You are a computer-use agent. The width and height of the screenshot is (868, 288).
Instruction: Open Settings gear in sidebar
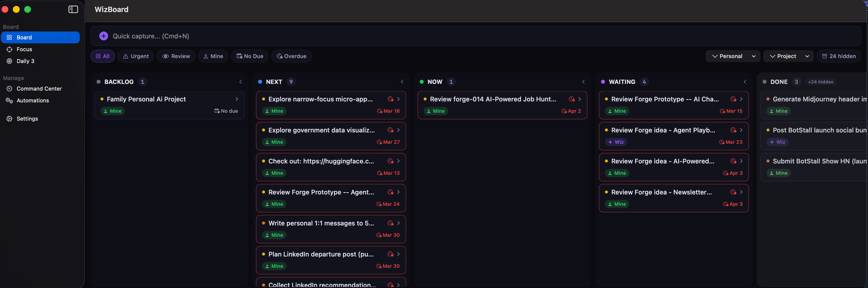pos(27,119)
